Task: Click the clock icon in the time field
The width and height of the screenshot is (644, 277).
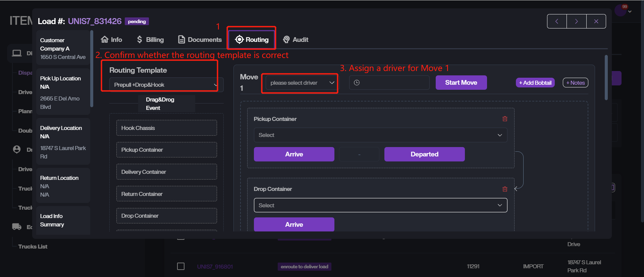Action: point(357,83)
